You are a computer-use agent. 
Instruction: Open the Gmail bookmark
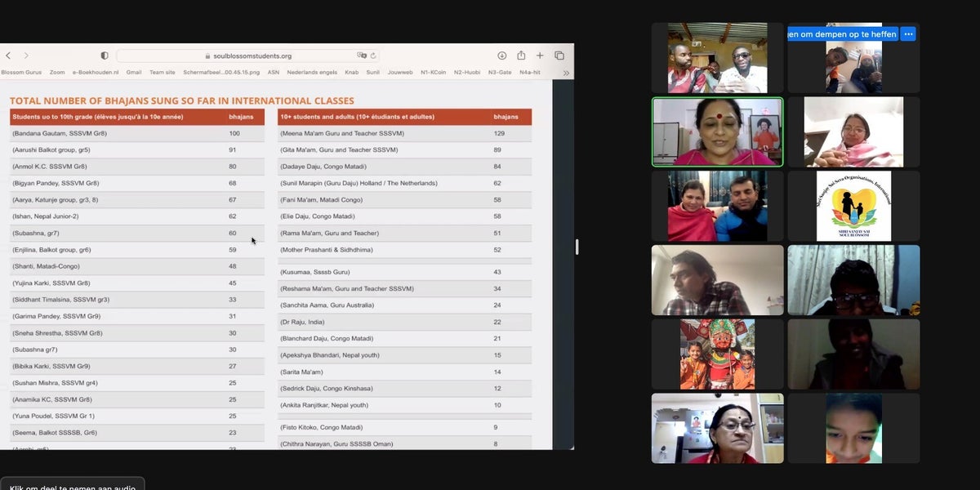point(134,73)
